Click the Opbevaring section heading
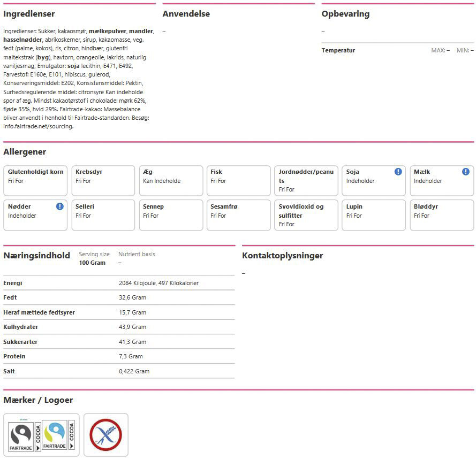476x460 pixels. coord(345,14)
